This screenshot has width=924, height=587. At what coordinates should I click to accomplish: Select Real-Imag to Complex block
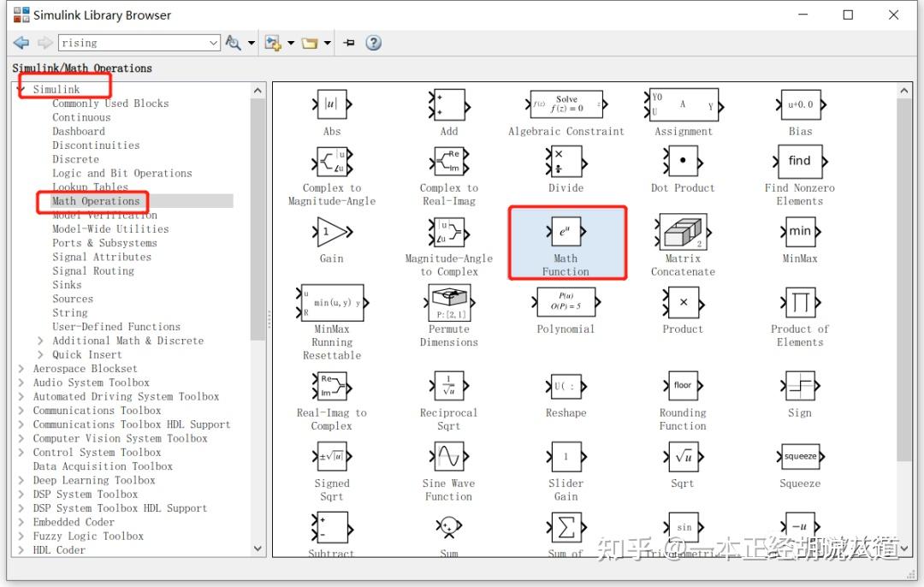[332, 386]
